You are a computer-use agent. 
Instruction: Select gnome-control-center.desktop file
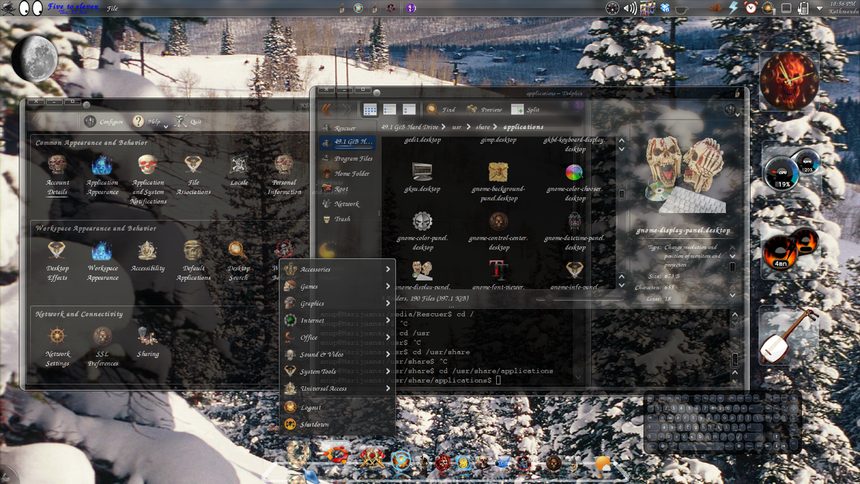coord(498,231)
